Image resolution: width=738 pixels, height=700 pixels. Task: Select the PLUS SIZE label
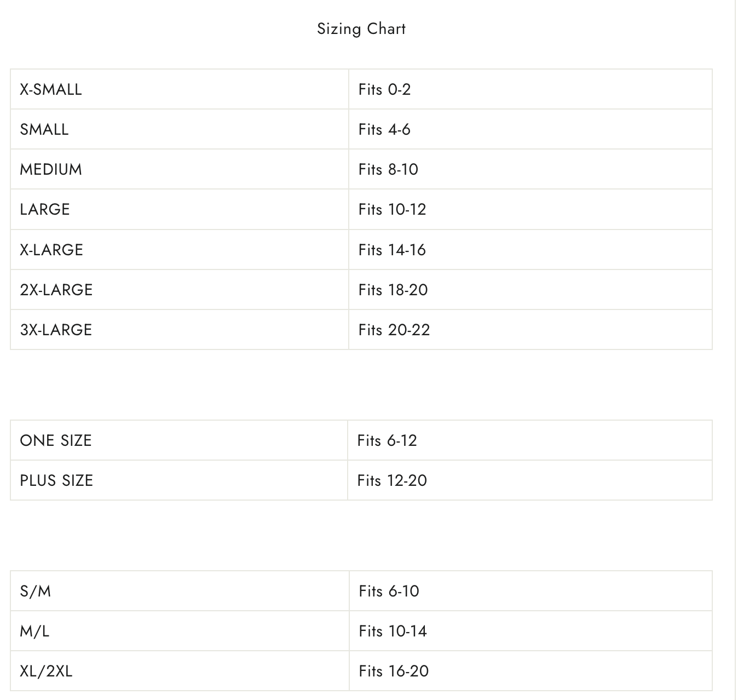[x=56, y=480]
